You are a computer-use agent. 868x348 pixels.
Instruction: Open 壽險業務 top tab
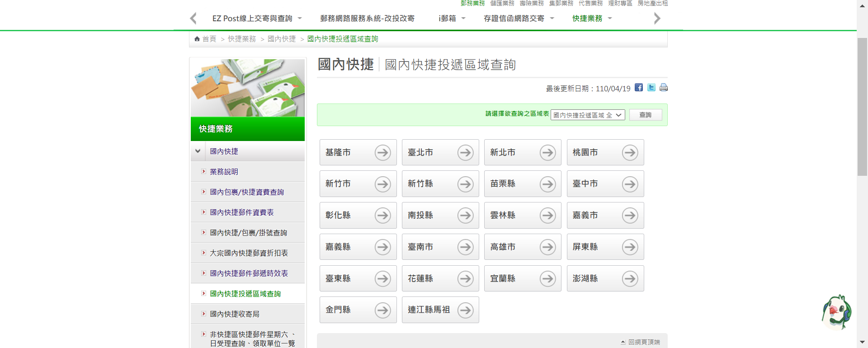click(532, 3)
